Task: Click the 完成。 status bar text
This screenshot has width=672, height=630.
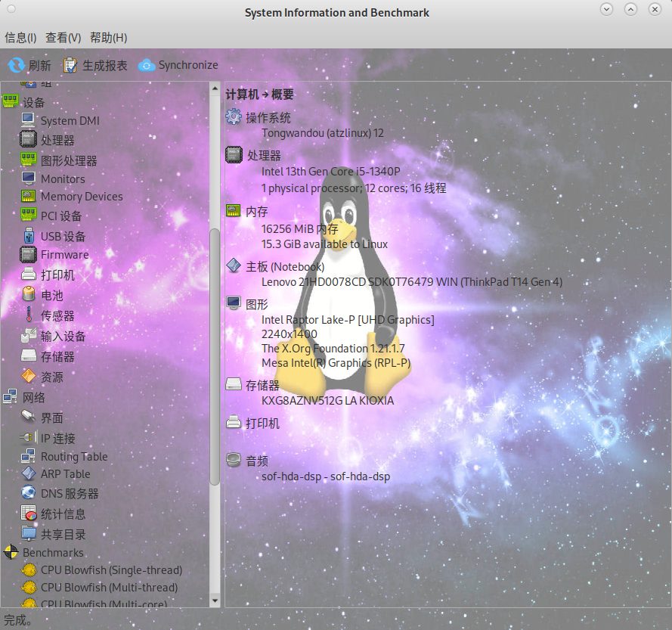Action: 17,620
